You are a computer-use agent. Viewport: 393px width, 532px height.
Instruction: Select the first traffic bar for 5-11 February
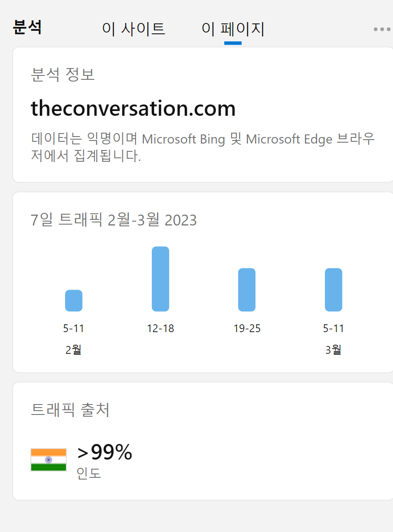(x=73, y=300)
